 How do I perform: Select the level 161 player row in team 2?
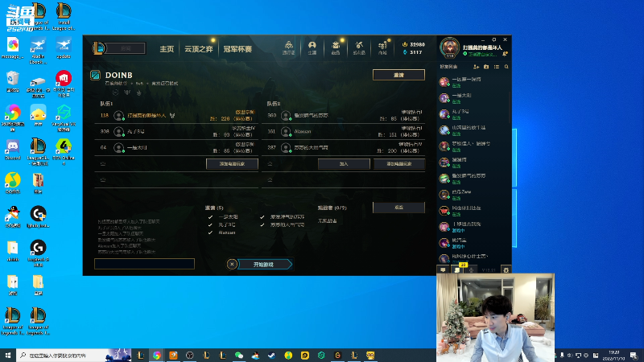tap(344, 131)
